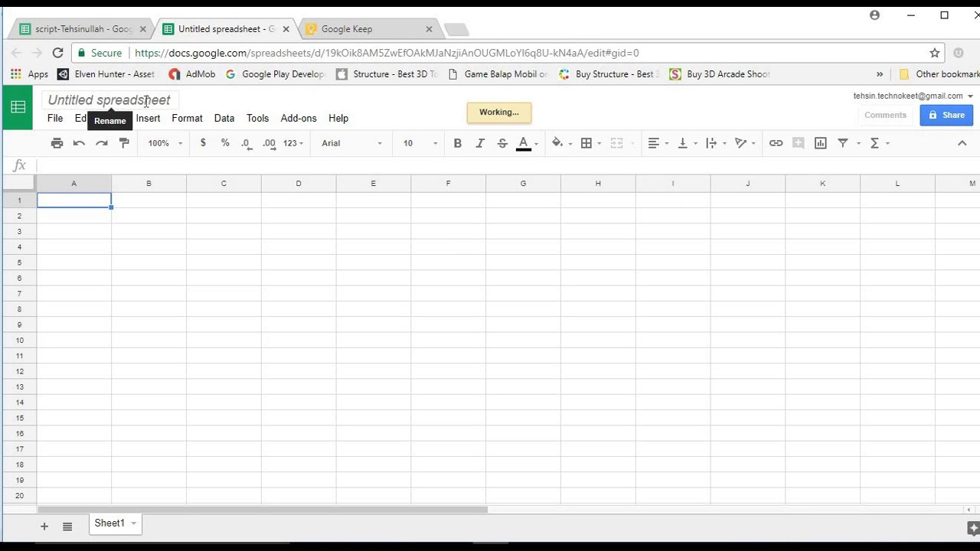
Task: Insert a link using the link icon
Action: [x=776, y=143]
